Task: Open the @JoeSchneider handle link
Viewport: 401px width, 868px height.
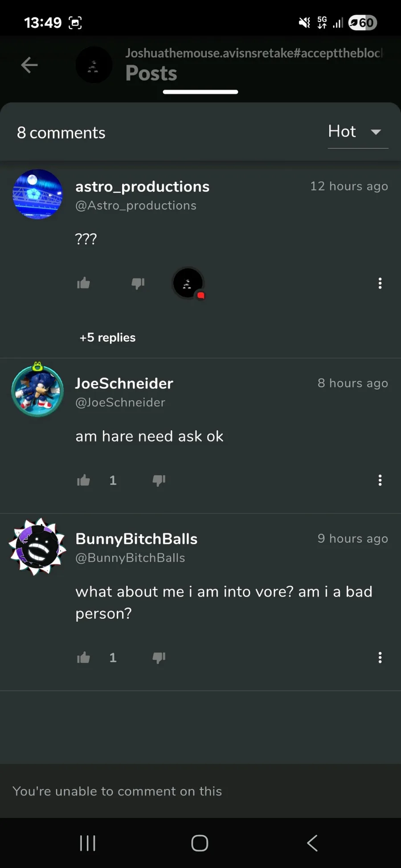Action: tap(120, 402)
